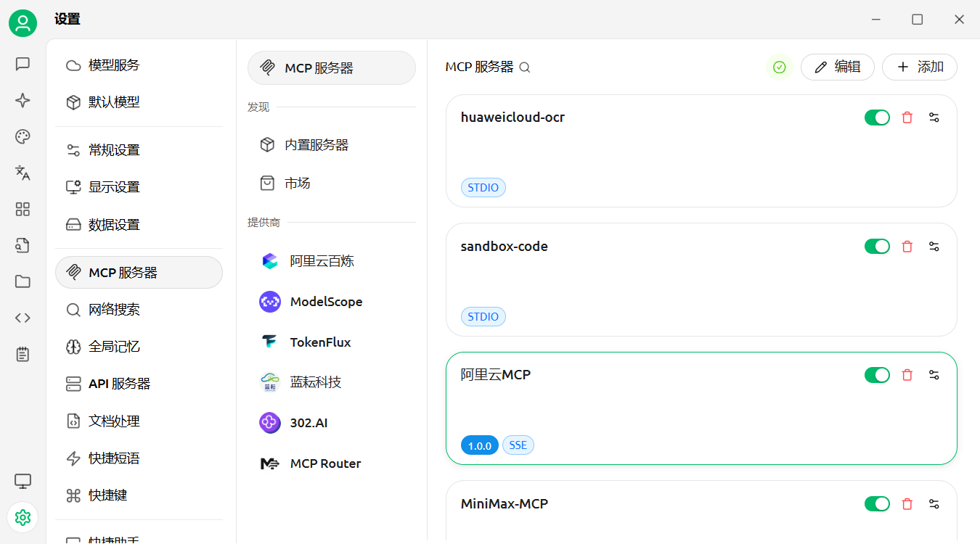Image resolution: width=980 pixels, height=544 pixels.
Task: Open 阿里云MCP server settings sliders icon
Action: pos(934,374)
